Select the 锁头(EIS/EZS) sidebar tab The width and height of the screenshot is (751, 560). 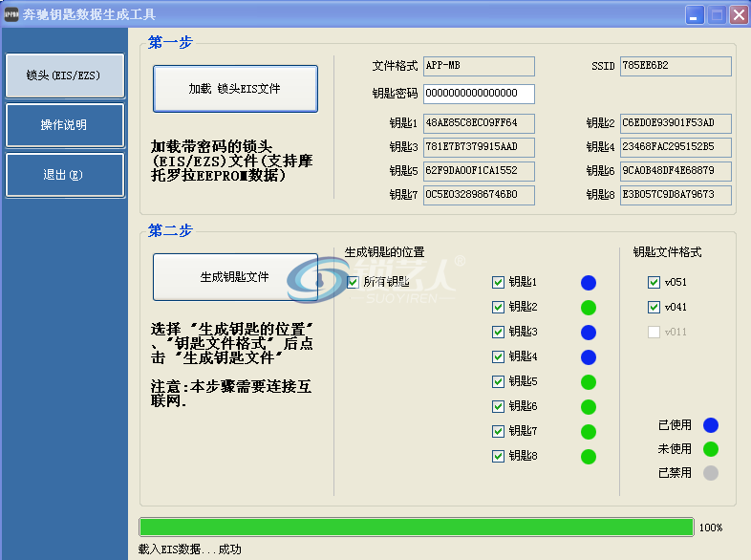click(65, 75)
